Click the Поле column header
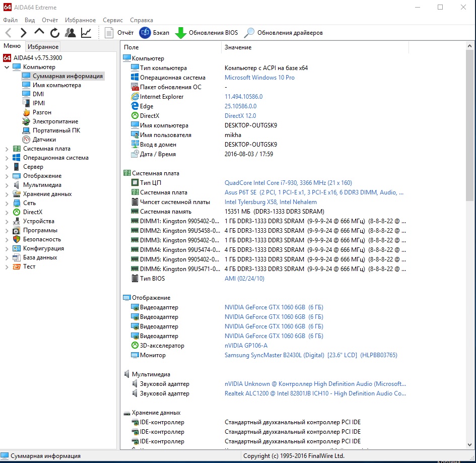 coord(171,47)
